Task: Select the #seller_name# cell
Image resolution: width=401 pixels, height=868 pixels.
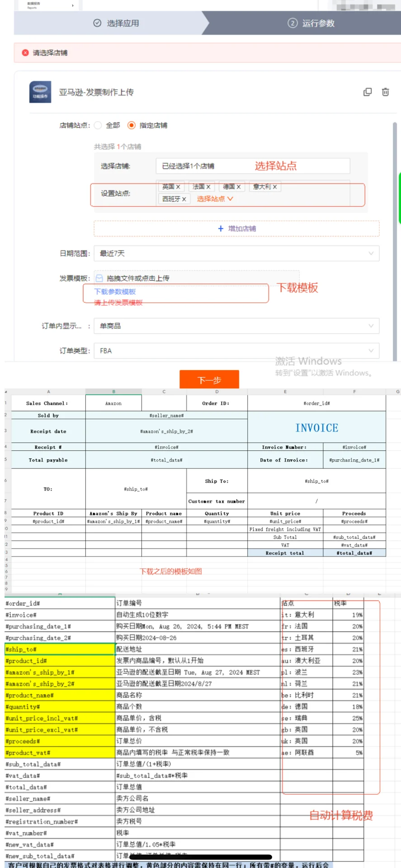Action: tap(166, 415)
